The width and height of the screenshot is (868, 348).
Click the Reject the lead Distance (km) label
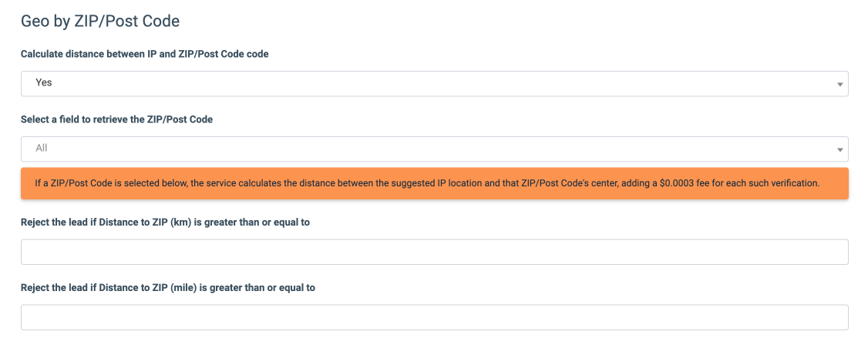pos(165,223)
